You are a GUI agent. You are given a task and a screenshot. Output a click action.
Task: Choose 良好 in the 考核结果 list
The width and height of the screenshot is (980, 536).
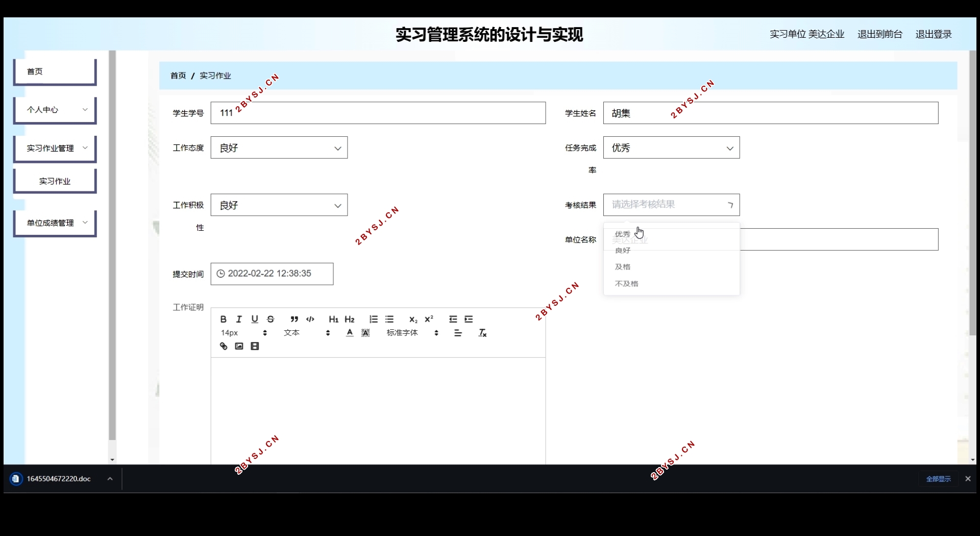click(671, 251)
